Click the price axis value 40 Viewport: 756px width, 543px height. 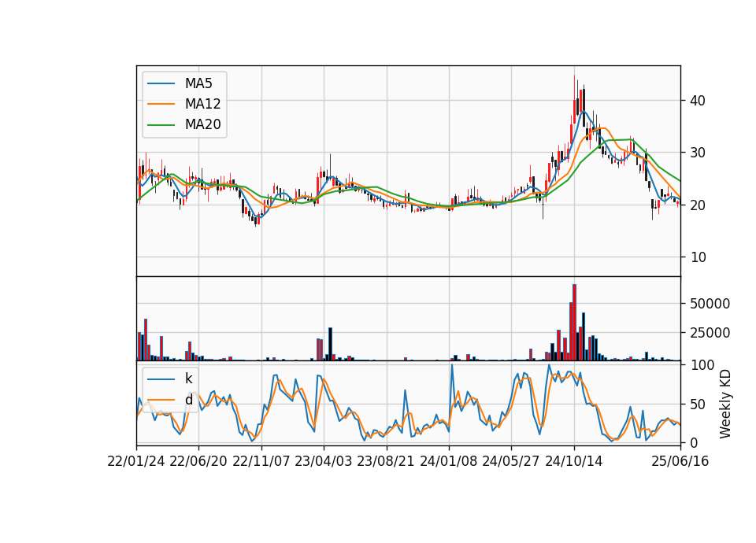[698, 101]
